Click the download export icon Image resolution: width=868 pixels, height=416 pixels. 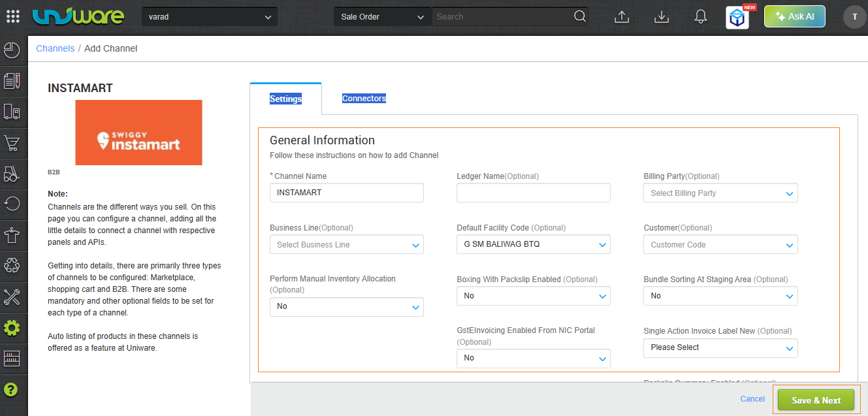pos(662,17)
